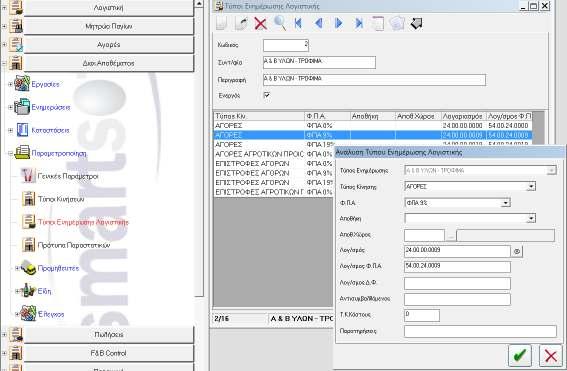Click the Παραμετροποίηση icon in tree

pos(22,153)
